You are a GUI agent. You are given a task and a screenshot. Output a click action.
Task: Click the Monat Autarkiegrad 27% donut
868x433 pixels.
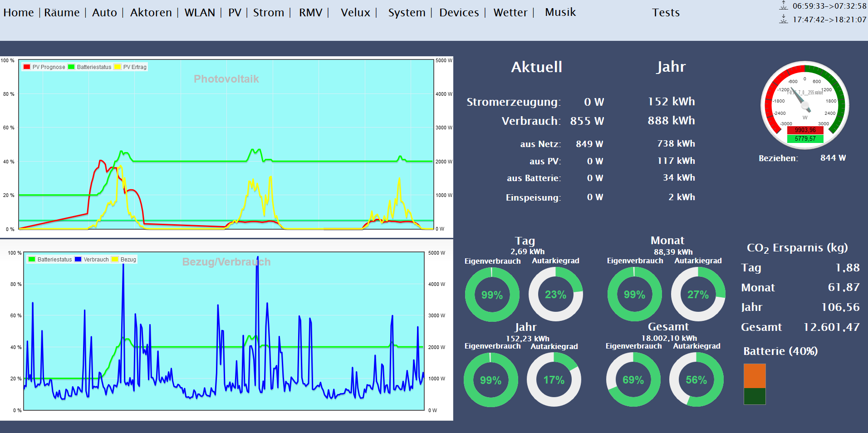point(698,295)
